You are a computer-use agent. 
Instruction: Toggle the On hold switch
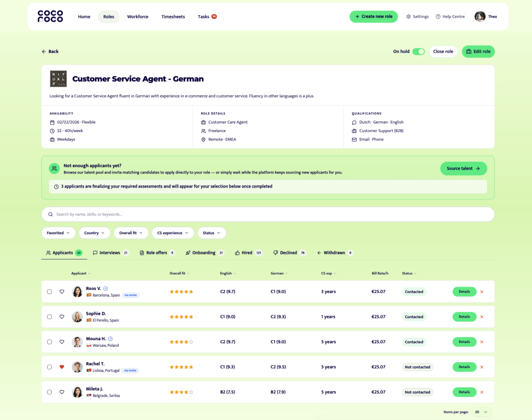click(x=418, y=51)
